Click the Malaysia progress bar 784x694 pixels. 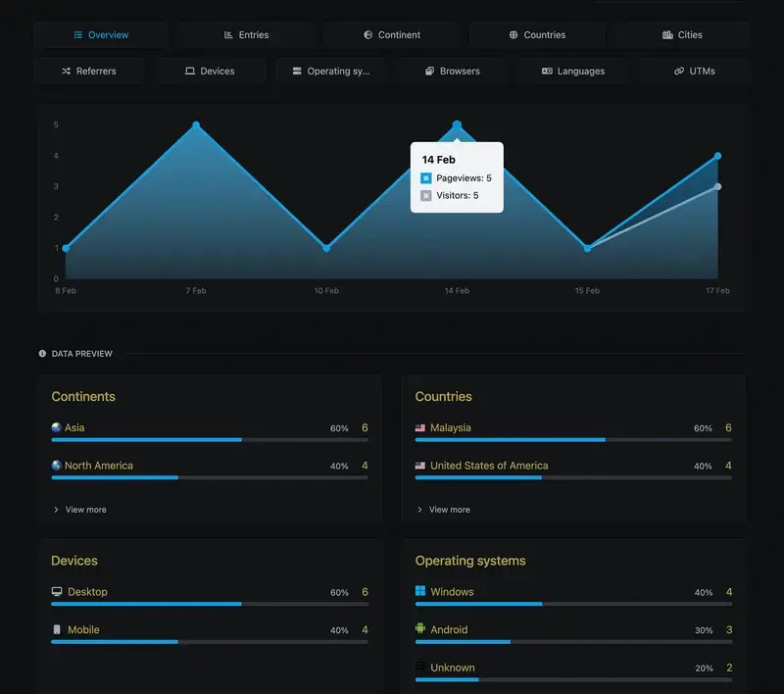coord(573,440)
